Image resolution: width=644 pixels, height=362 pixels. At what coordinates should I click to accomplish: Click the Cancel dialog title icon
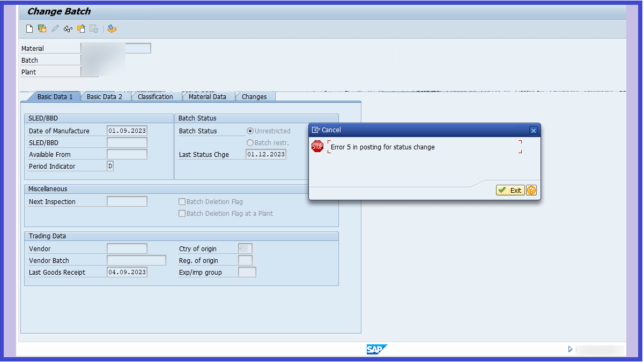click(316, 130)
